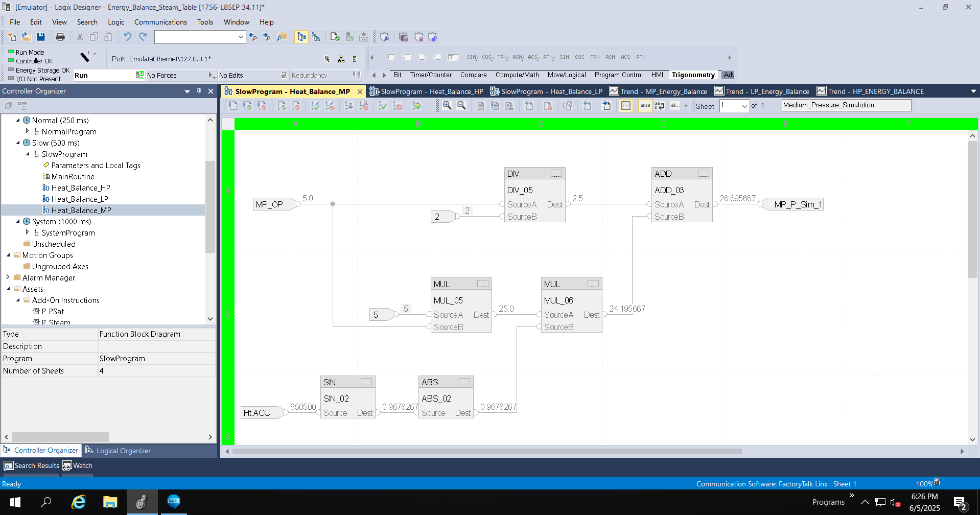Collapse the Slow (500 ms) task

pyautogui.click(x=18, y=143)
